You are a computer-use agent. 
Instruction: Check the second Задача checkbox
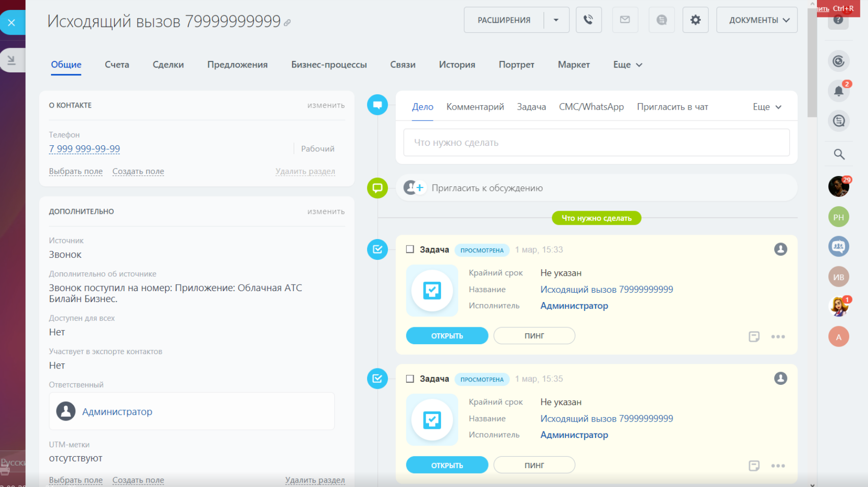(410, 379)
